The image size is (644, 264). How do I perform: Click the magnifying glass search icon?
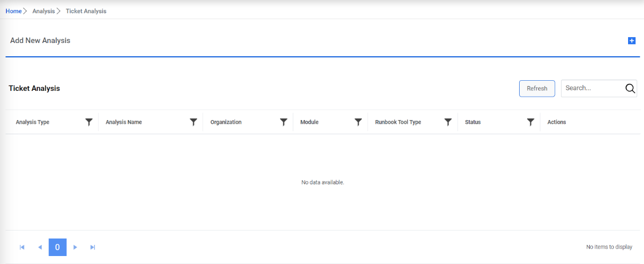coord(630,89)
